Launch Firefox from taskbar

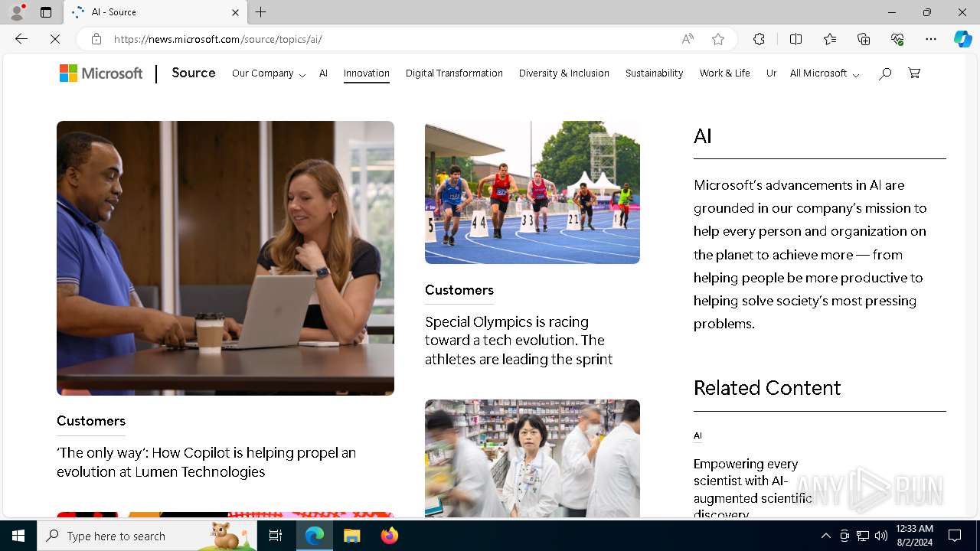pos(389,536)
